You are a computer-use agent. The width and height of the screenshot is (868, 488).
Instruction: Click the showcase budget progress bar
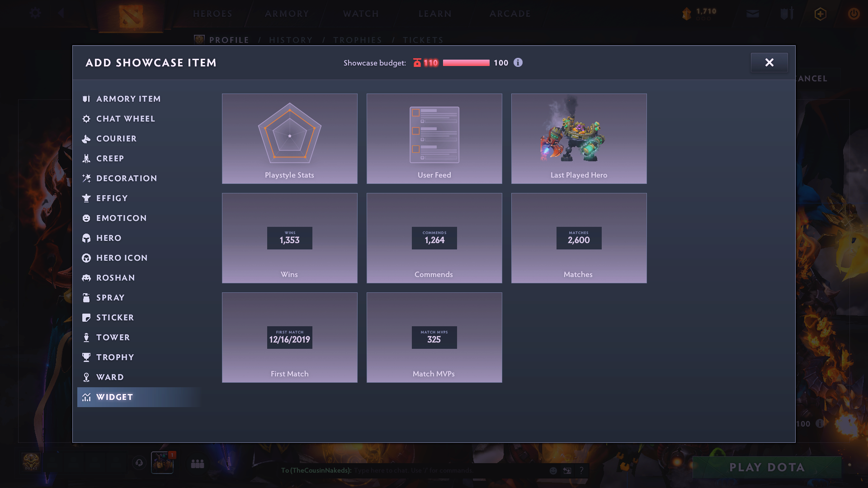click(x=466, y=63)
